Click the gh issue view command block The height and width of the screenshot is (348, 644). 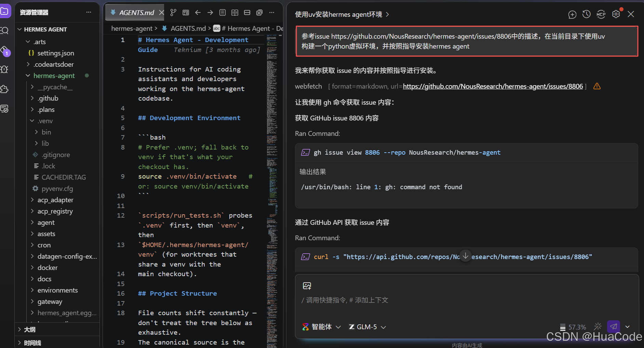[466, 152]
